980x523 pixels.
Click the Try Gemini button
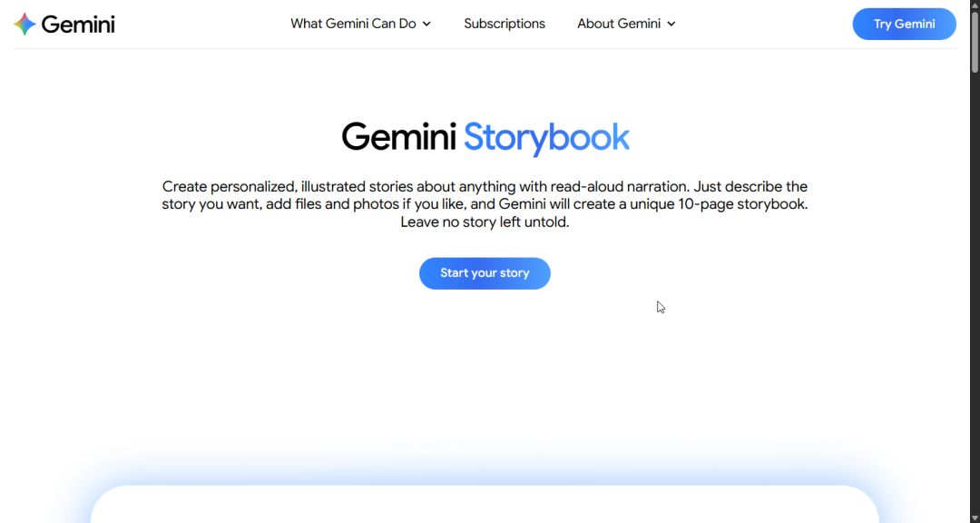(905, 24)
